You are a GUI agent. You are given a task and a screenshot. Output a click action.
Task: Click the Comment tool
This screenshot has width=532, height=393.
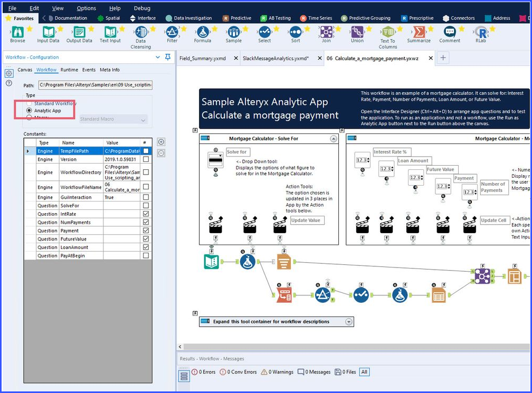click(450, 32)
